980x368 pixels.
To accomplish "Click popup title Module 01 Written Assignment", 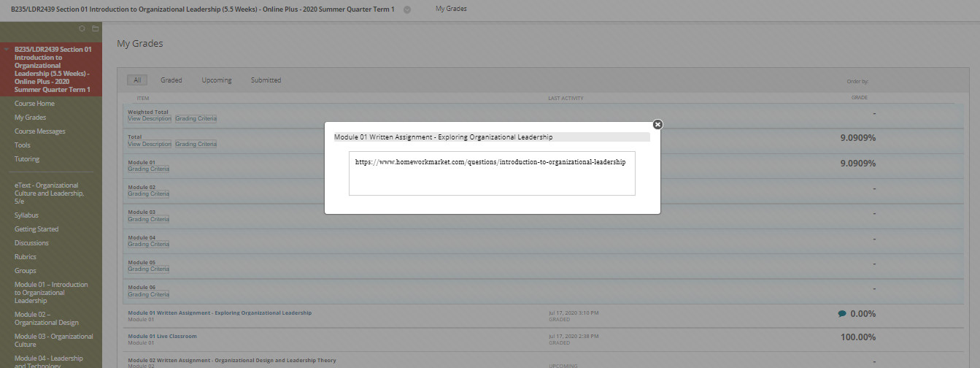I will coord(444,137).
